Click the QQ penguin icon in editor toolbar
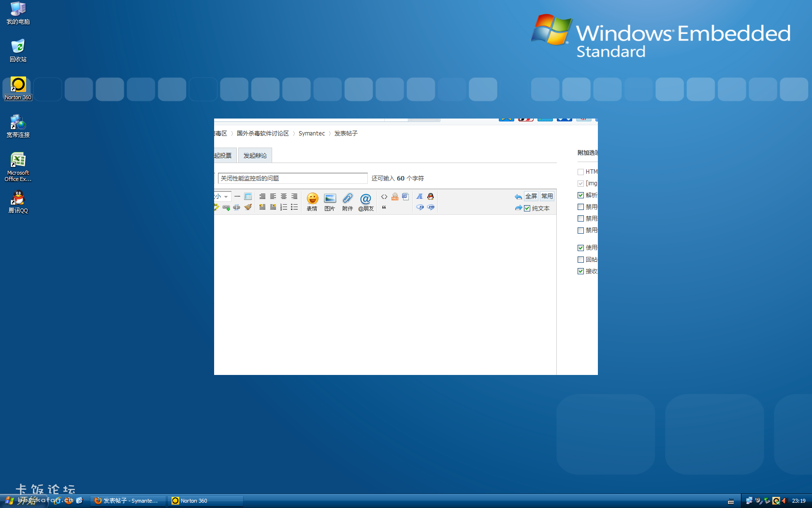The height and width of the screenshot is (508, 812). [x=430, y=196]
